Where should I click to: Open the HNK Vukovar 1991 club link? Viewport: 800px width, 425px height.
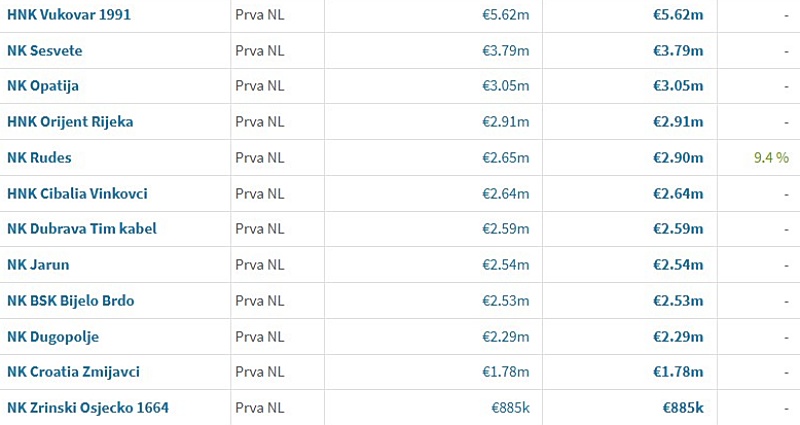(x=69, y=14)
